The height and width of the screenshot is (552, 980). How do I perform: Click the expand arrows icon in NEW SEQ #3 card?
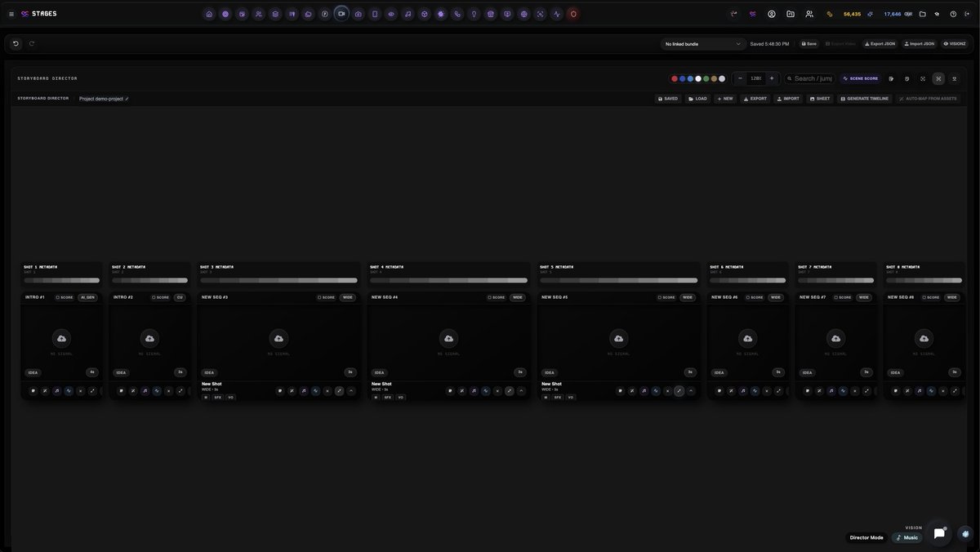click(339, 390)
